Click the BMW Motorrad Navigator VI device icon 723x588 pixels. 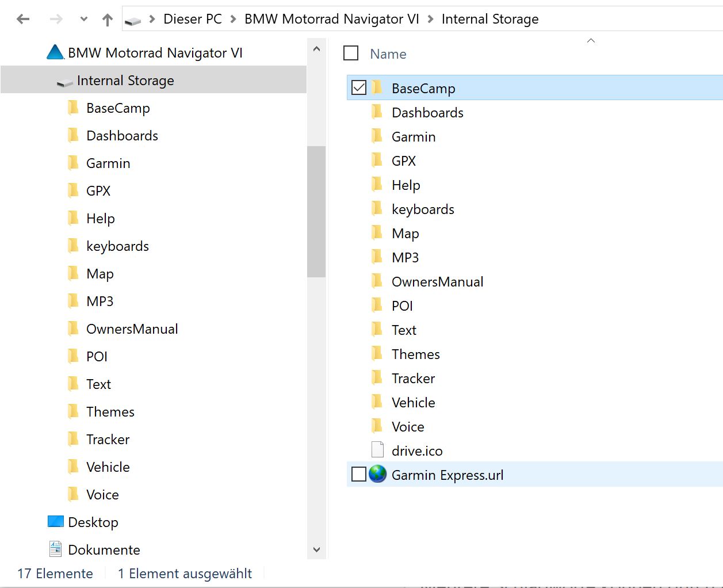(55, 53)
